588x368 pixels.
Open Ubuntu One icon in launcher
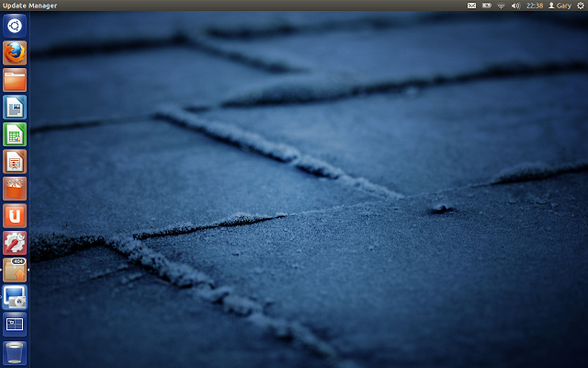coord(15,216)
